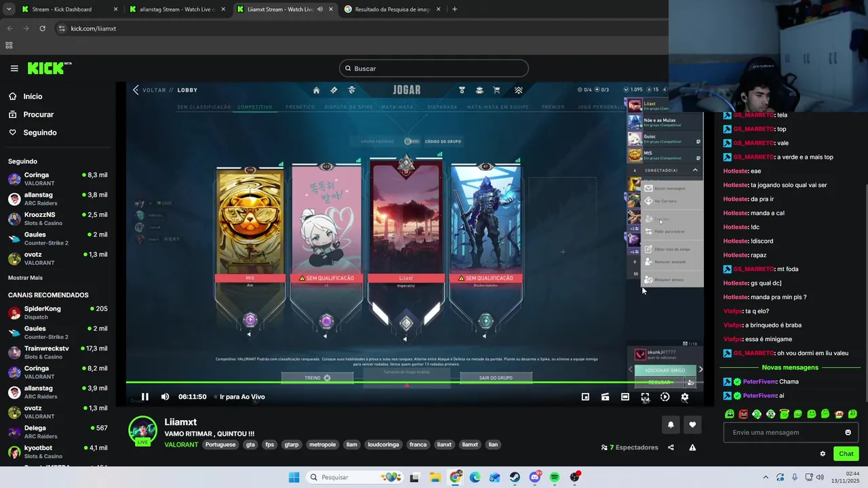Toggle theater mode on player

[625, 397]
